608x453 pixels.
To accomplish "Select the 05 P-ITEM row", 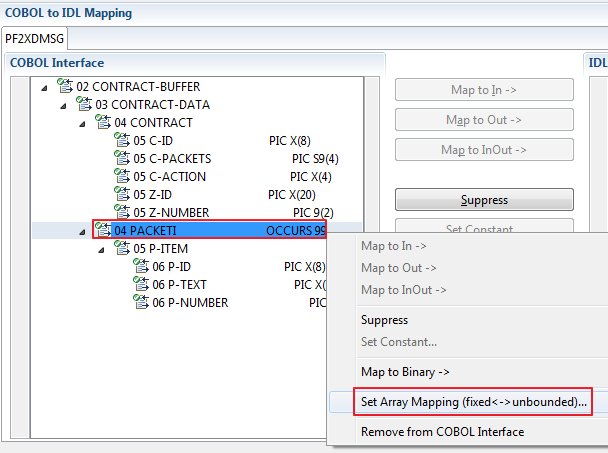I will tap(179, 248).
